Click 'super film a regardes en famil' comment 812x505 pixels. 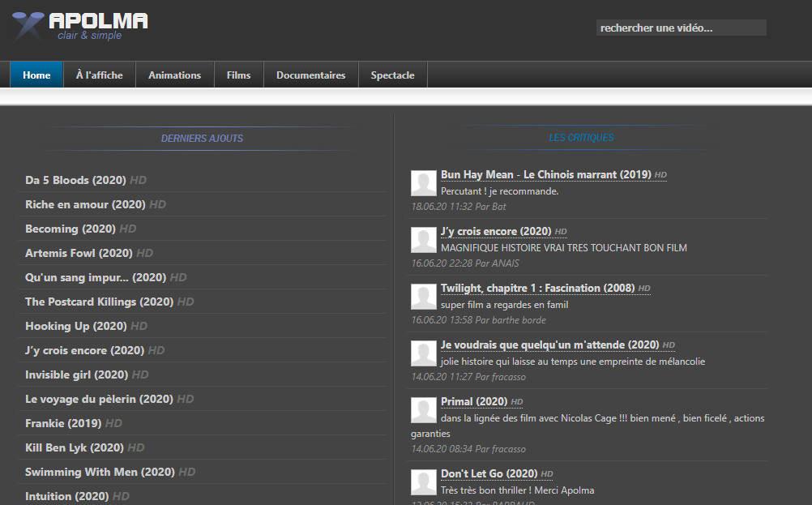(504, 305)
